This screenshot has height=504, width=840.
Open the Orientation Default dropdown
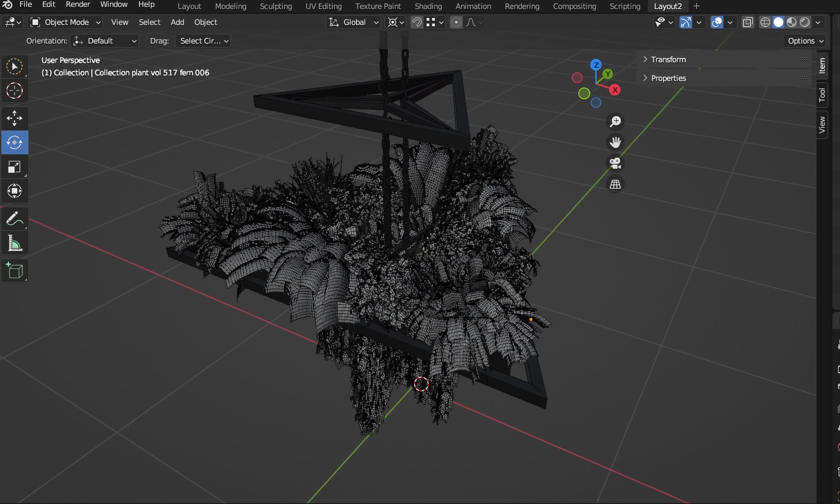(x=104, y=41)
